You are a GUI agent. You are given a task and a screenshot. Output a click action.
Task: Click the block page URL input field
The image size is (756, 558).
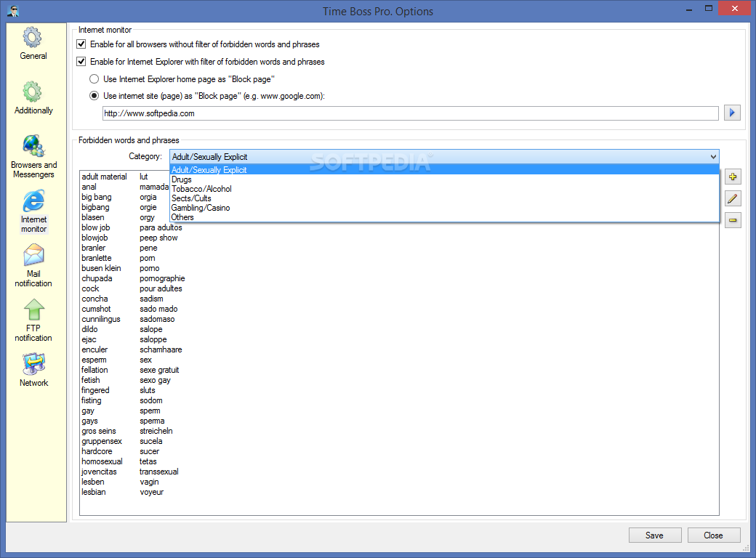pos(410,113)
